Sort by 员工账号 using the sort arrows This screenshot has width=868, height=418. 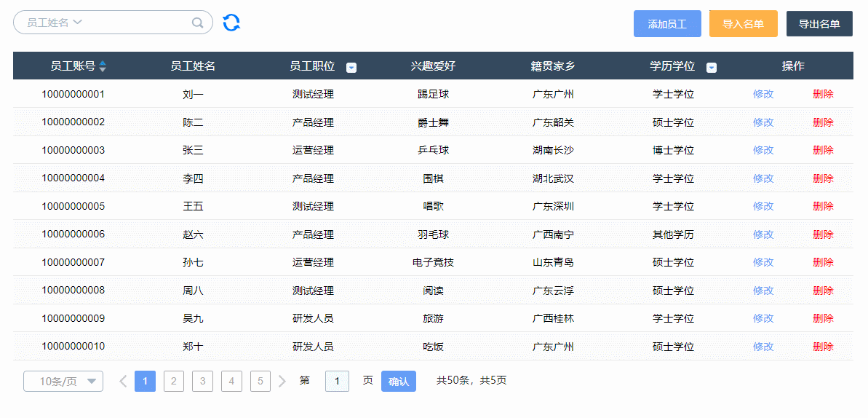click(103, 66)
